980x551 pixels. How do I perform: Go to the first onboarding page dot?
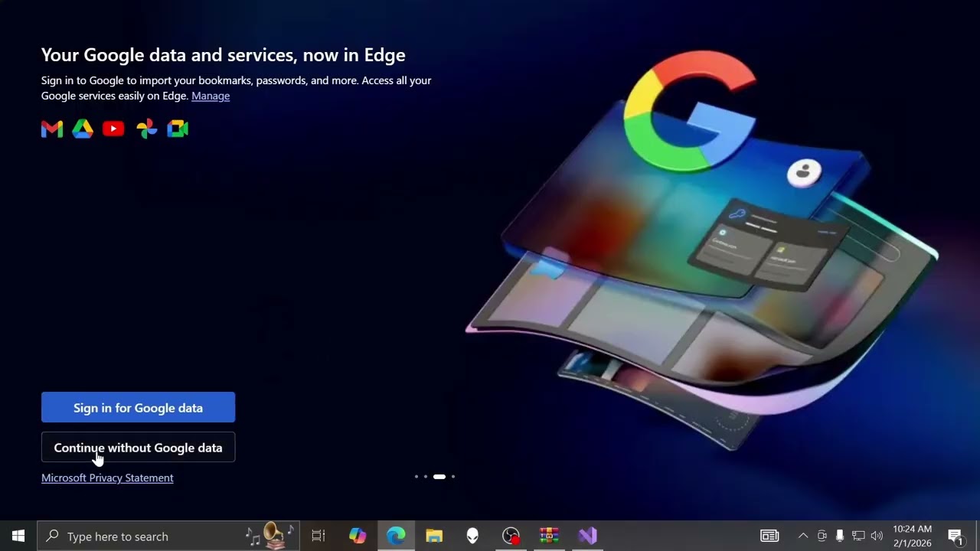(x=416, y=477)
